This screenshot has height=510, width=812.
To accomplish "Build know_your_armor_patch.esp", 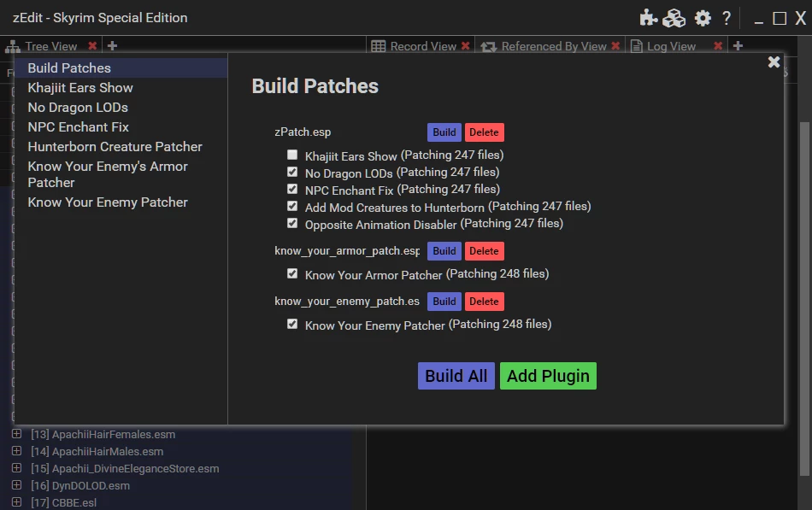I will [444, 251].
